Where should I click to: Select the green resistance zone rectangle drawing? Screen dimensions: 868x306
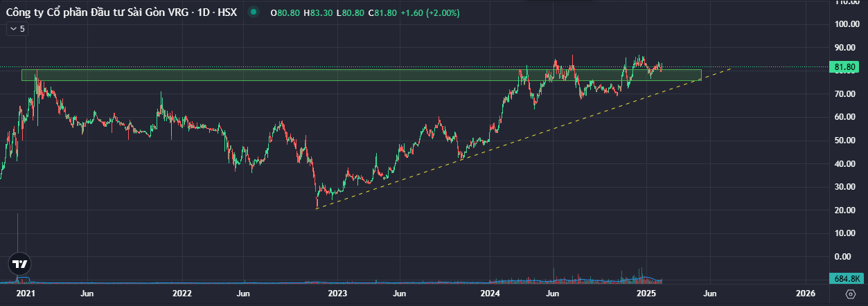[361, 75]
